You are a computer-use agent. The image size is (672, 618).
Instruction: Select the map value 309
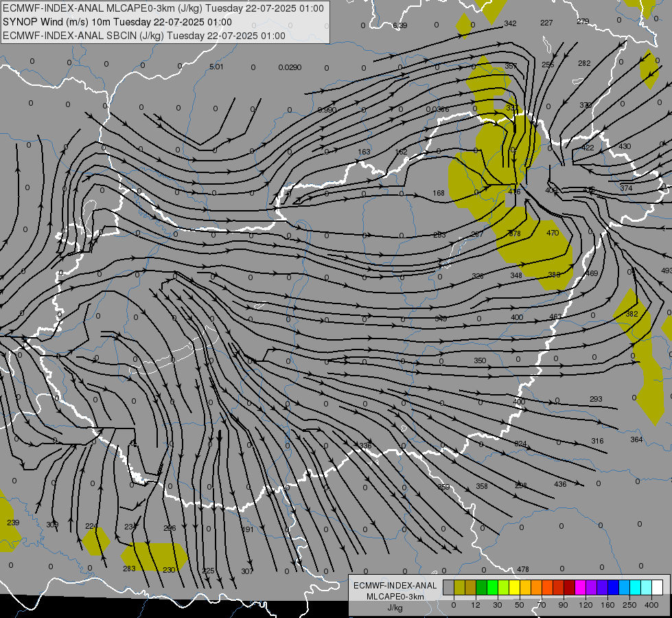coord(52,525)
